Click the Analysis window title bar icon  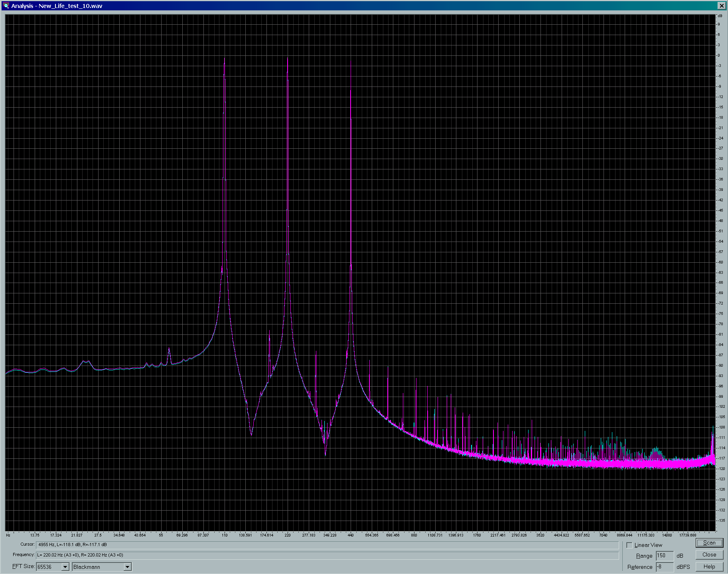pyautogui.click(x=6, y=6)
